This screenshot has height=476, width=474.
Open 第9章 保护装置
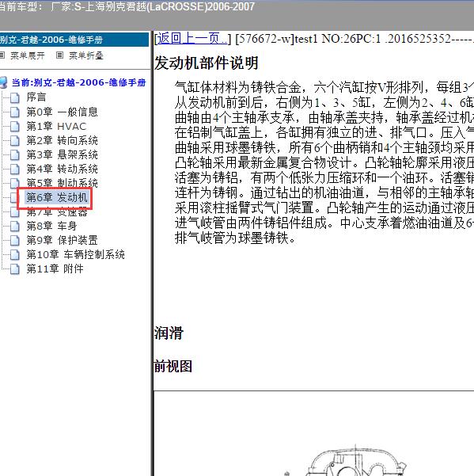(62, 240)
